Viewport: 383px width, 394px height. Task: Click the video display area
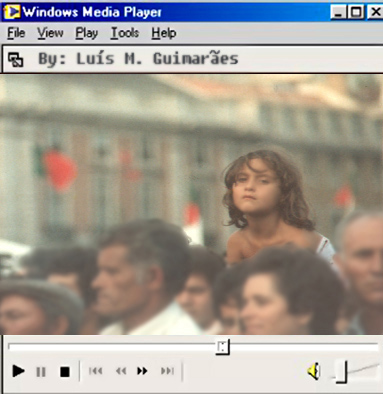(191, 204)
